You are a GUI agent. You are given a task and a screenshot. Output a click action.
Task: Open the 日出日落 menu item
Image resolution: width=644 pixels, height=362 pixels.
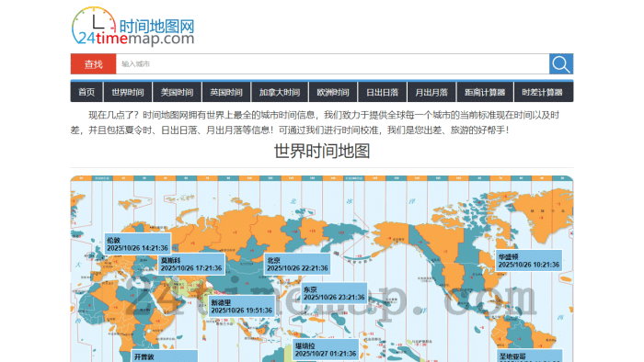coord(383,92)
